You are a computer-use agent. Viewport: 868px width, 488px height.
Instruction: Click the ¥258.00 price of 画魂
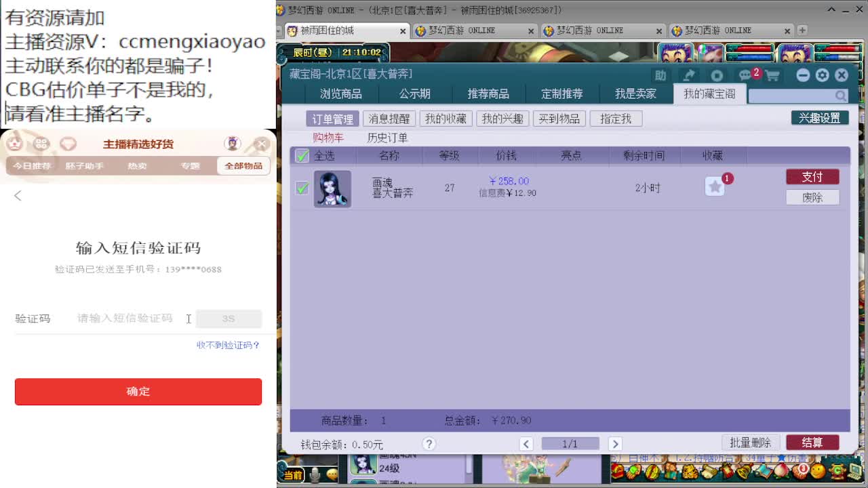509,182
